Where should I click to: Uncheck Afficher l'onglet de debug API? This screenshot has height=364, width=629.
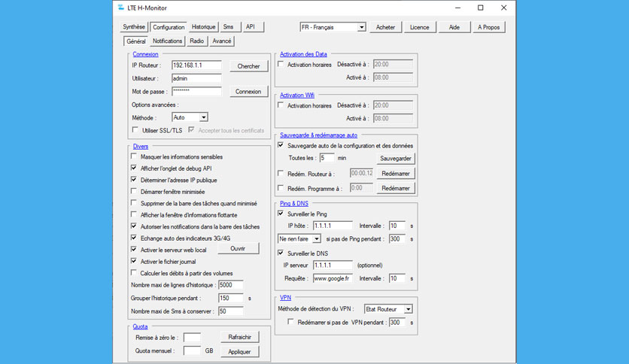pyautogui.click(x=134, y=168)
